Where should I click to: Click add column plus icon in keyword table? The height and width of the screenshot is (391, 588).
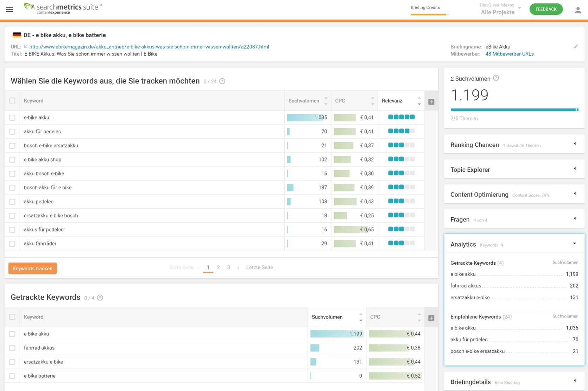(431, 102)
